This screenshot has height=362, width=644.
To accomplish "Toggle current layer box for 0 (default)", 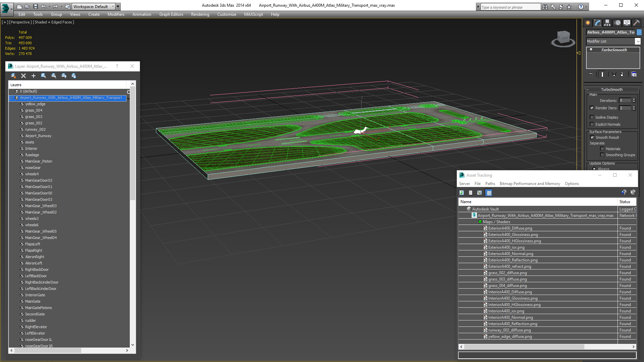I will (x=128, y=92).
